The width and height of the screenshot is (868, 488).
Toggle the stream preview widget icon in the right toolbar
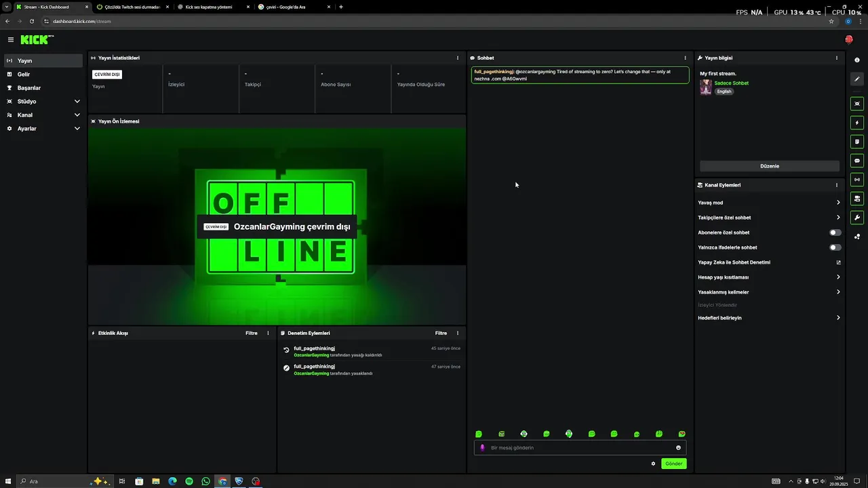pyautogui.click(x=857, y=104)
